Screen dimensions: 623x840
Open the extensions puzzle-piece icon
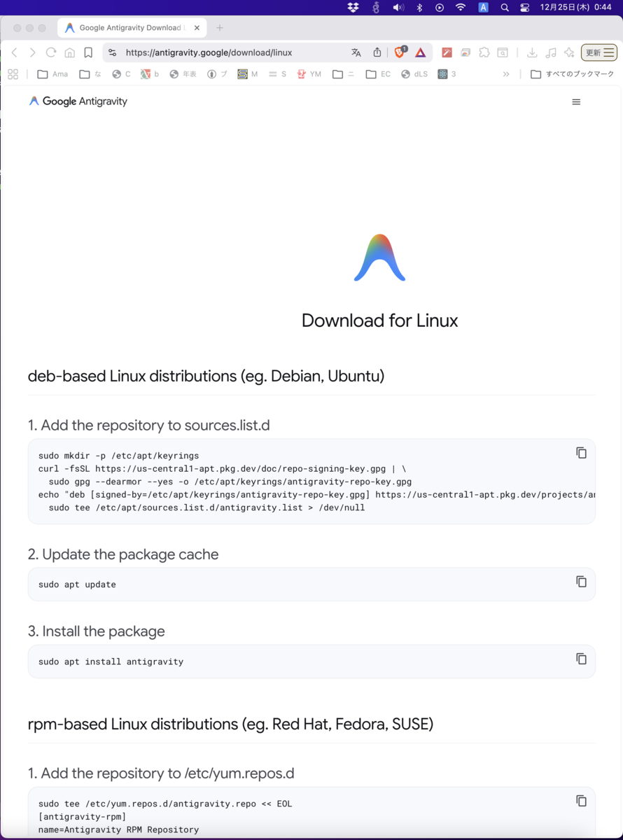tap(484, 52)
